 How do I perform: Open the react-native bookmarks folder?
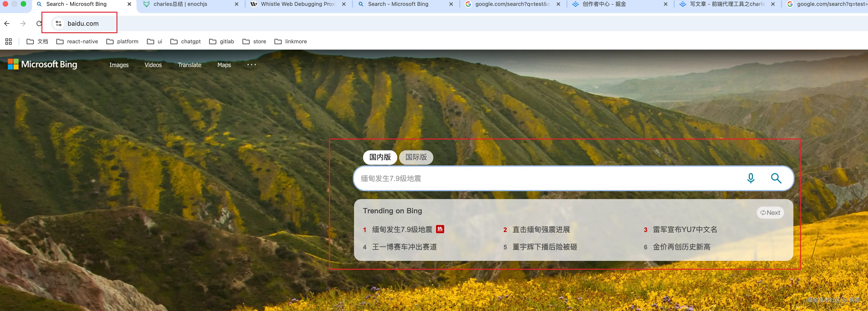pos(77,42)
